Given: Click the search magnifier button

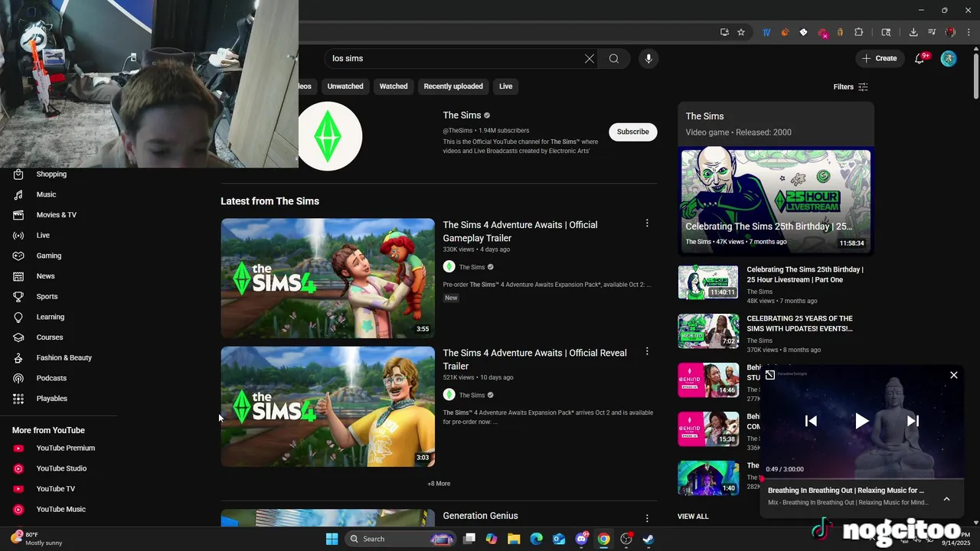Looking at the screenshot, I should [x=614, y=58].
